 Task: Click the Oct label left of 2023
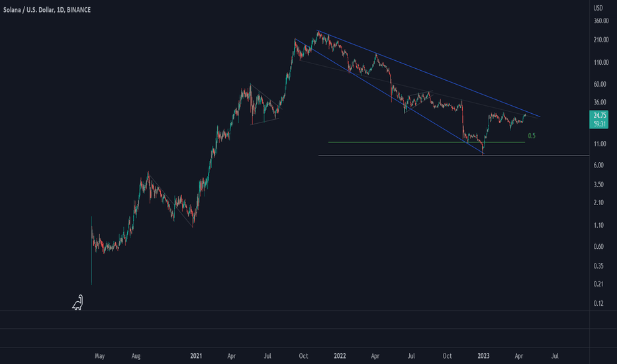[447, 356]
